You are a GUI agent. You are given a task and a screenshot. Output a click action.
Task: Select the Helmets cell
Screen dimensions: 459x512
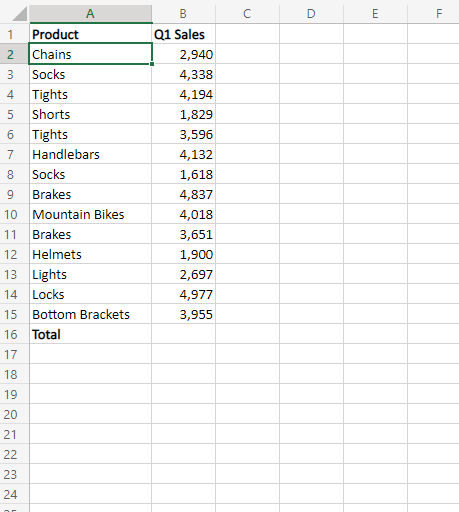tap(90, 254)
